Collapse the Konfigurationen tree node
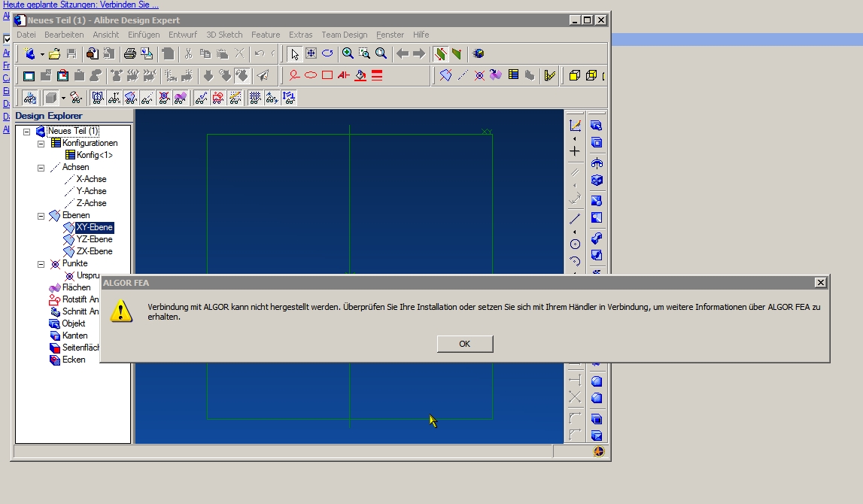The width and height of the screenshot is (863, 504). click(x=41, y=144)
